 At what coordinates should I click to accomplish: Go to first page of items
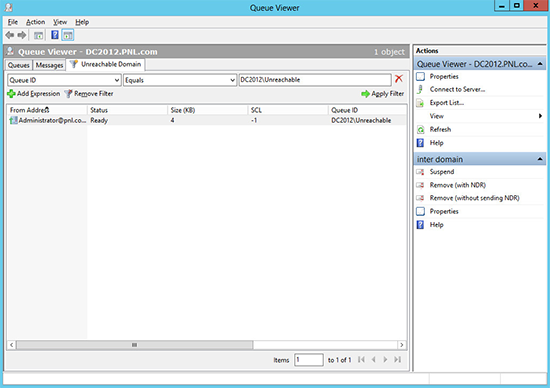361,360
